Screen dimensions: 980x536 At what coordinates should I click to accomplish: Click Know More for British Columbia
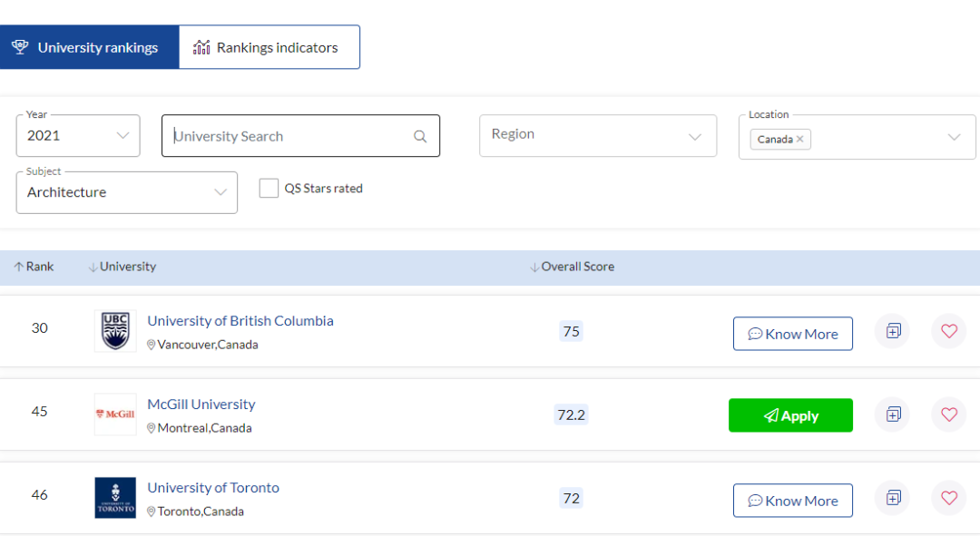(x=793, y=334)
